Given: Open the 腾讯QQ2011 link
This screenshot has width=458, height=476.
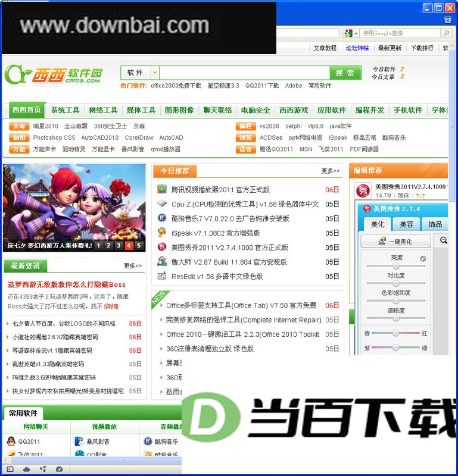Looking at the screenshot, I should click(276, 149).
